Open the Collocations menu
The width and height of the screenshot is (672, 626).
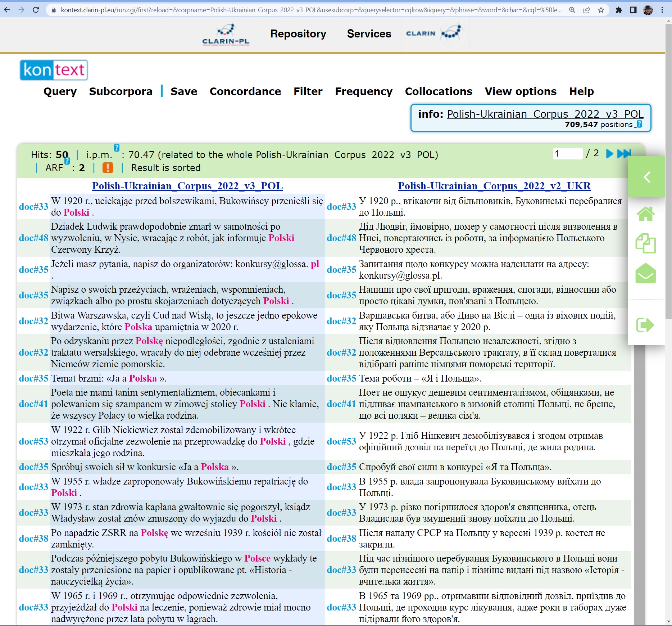click(439, 91)
